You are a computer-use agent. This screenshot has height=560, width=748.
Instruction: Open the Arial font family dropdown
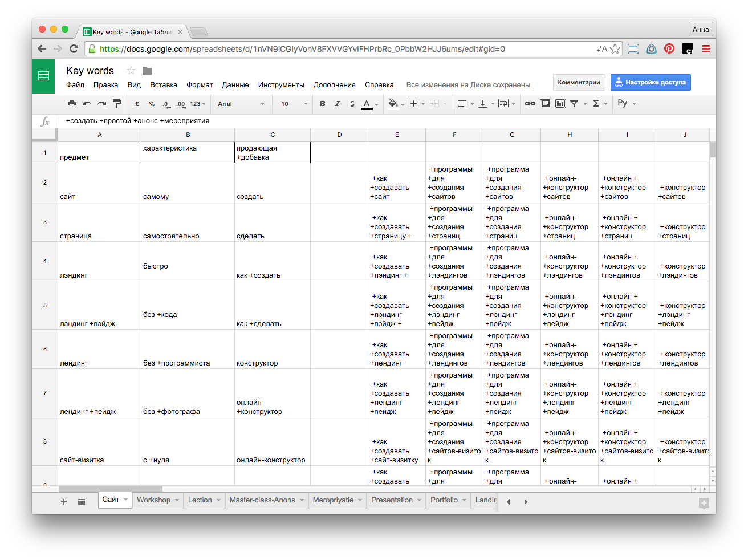tap(241, 104)
